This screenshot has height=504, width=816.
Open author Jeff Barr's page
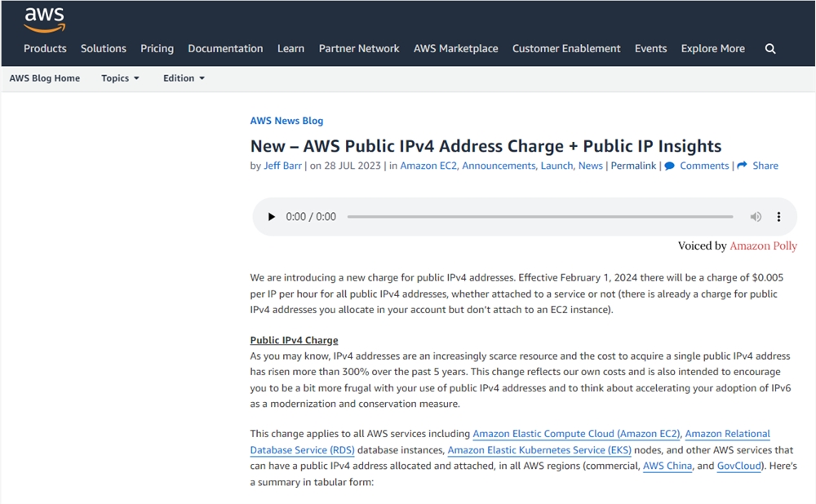pos(282,166)
